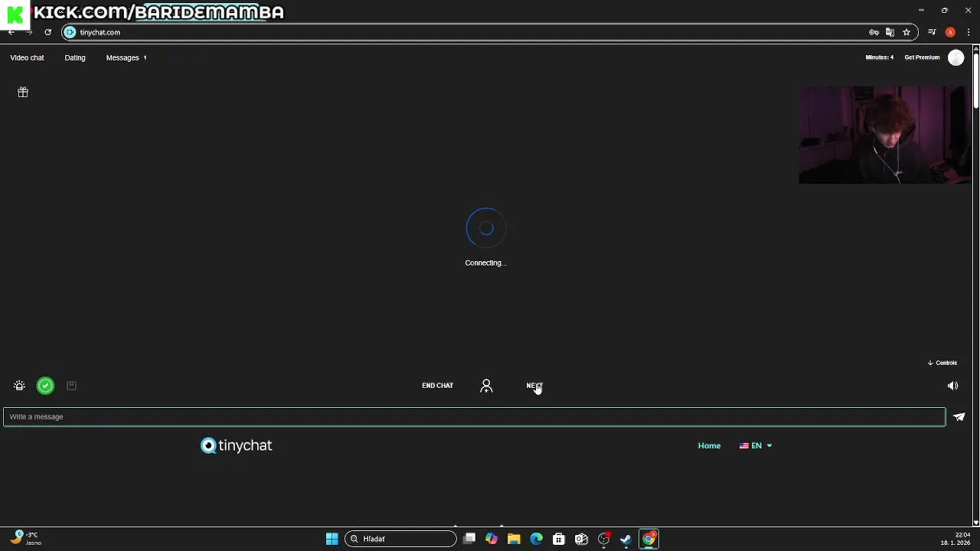This screenshot has width=980, height=551.
Task: Switch to Chrome taskbar icon
Action: tap(648, 539)
